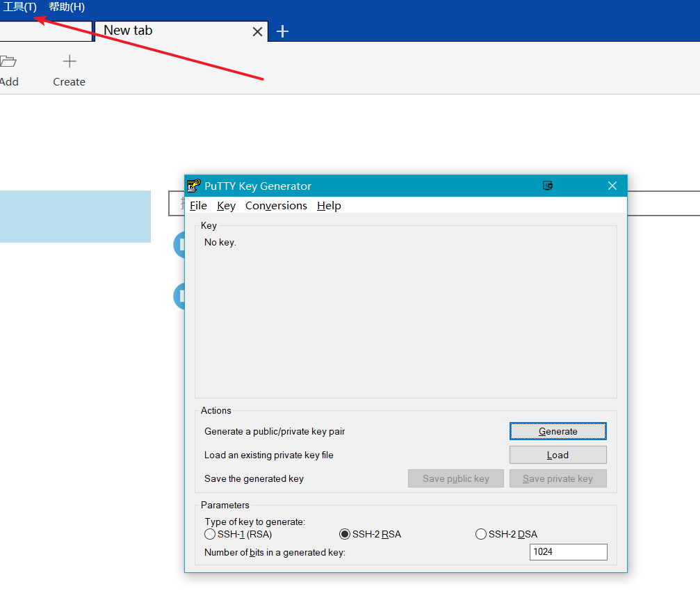Click the screen icon in PuTTYgen title bar
This screenshot has width=700, height=598.
click(x=547, y=186)
